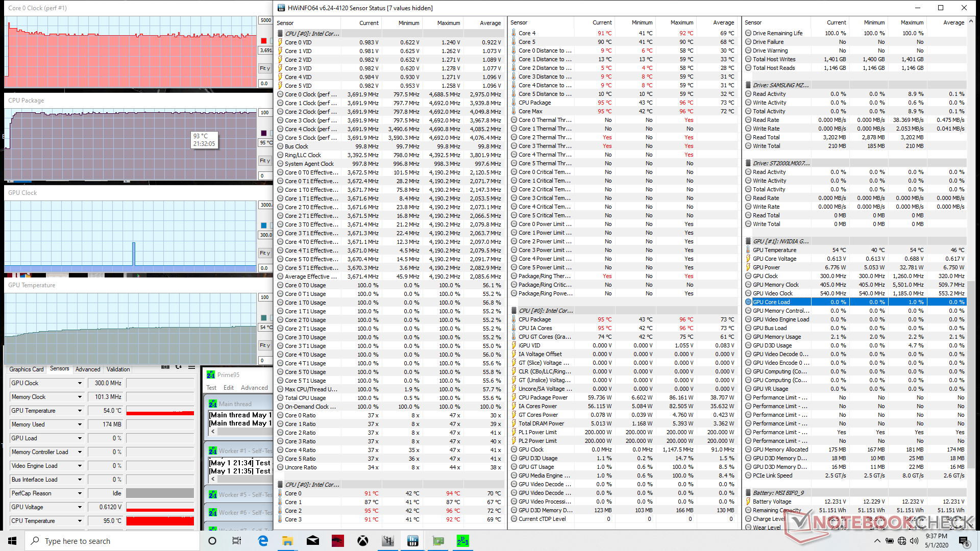Select the CPU Package Power row
Image resolution: width=980 pixels, height=551 pixels.
(623, 397)
